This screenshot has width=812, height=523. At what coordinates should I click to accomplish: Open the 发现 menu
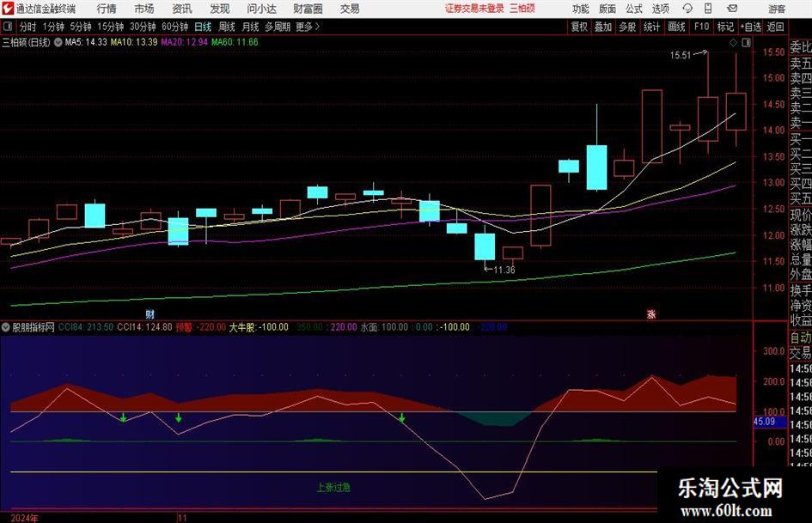click(x=220, y=9)
